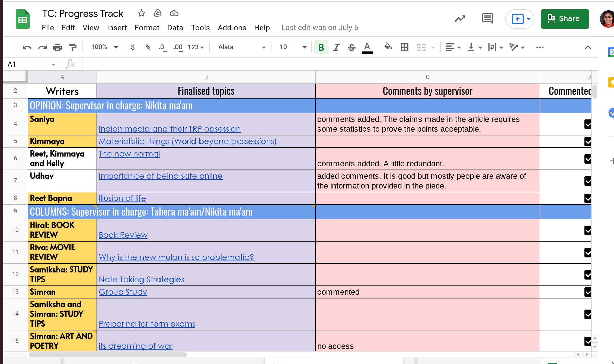Viewport: 614px width, 364px height.
Task: Toggle checkbox for Hiral: BOOK REVIEW row
Action: click(x=588, y=230)
